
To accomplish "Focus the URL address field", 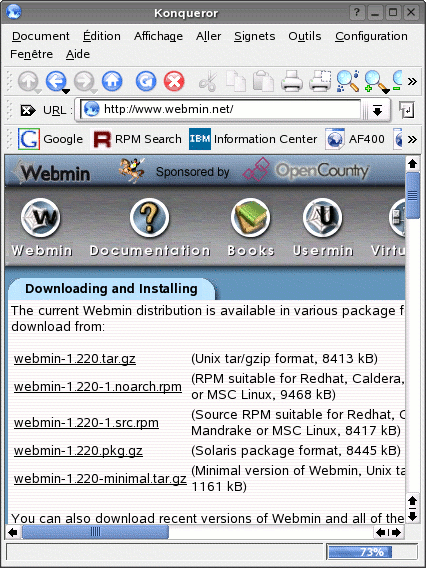I will coord(220,109).
